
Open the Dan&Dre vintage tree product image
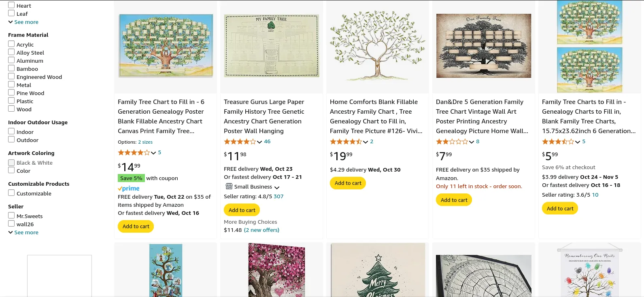[484, 46]
